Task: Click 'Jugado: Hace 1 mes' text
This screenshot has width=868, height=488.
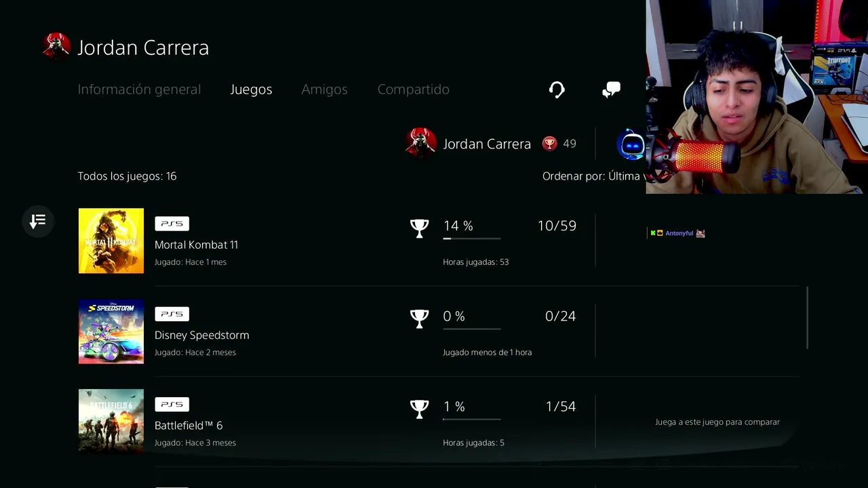Action: coord(191,262)
